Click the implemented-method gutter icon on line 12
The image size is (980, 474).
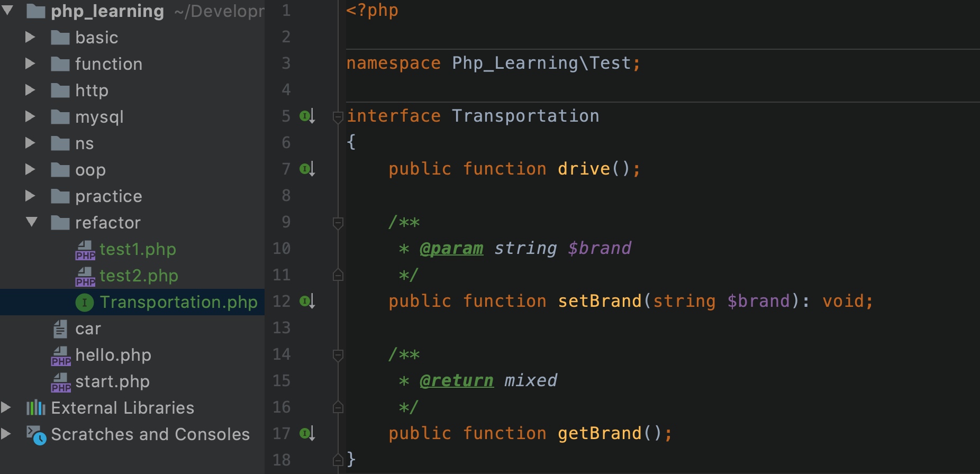(x=307, y=301)
